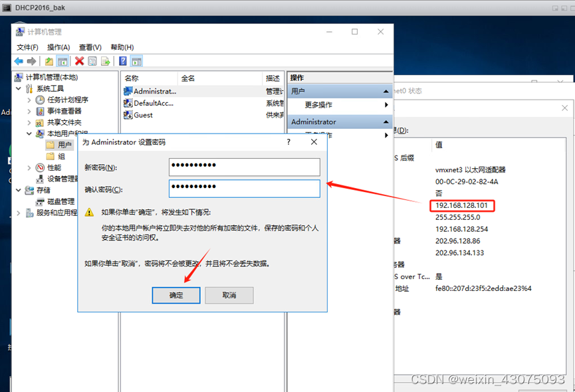Image resolution: width=575 pixels, height=392 pixels.
Task: Toggle the show/hide console tree icon
Action: point(62,61)
